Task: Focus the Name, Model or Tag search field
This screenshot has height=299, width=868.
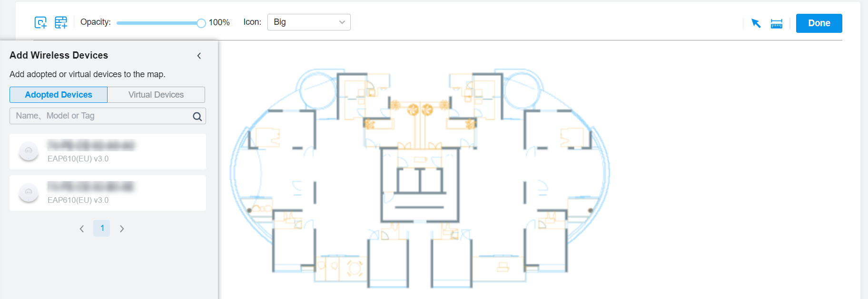Action: point(100,116)
